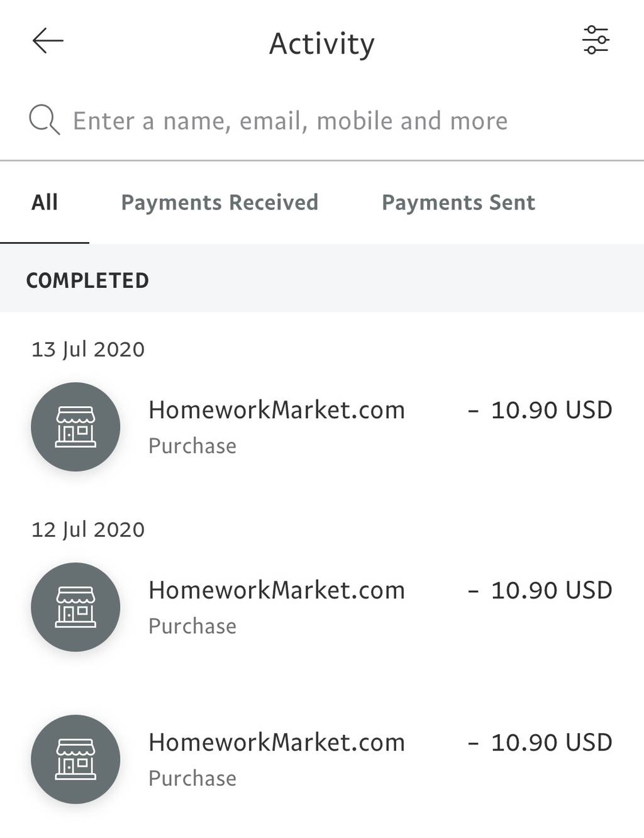The width and height of the screenshot is (644, 838).
Task: Tap the 12 Jul 2020 date label
Action: click(88, 530)
